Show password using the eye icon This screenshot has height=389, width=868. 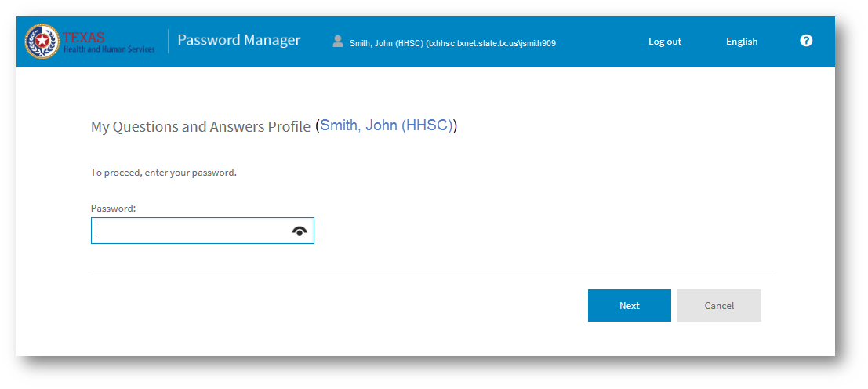pos(300,231)
